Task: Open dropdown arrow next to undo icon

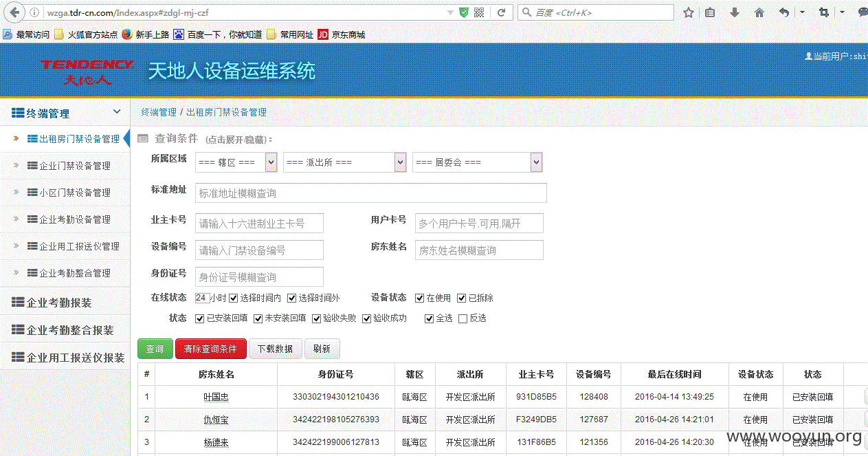Action: pyautogui.click(x=802, y=12)
